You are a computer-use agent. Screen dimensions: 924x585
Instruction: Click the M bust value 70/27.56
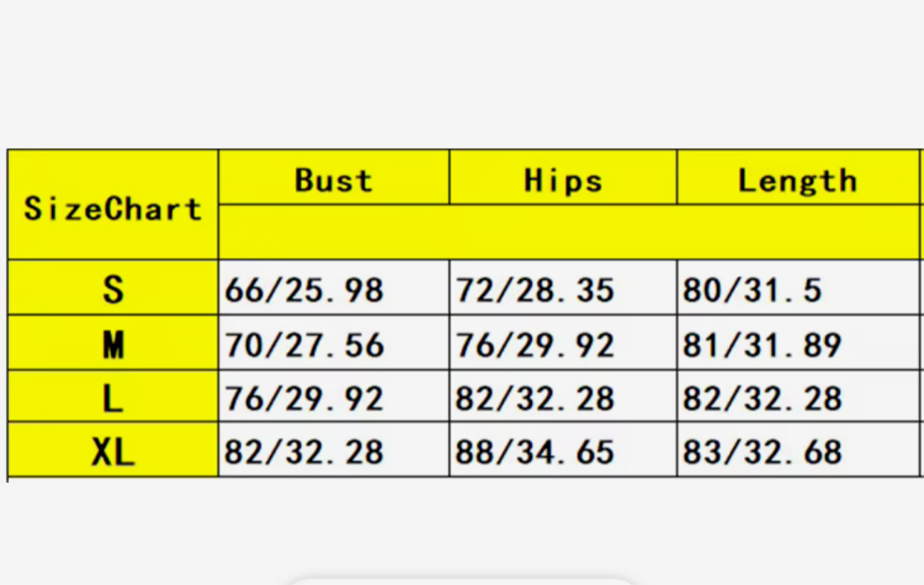pyautogui.click(x=304, y=345)
